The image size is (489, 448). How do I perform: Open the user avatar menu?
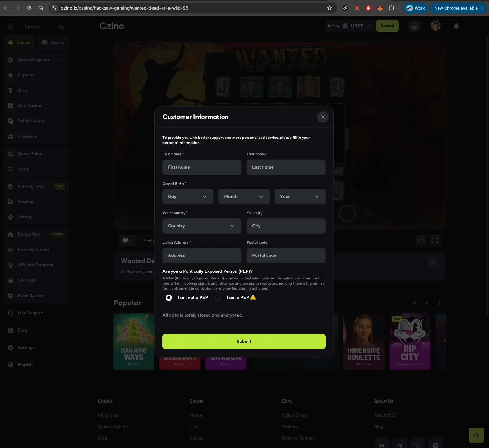coord(414,26)
